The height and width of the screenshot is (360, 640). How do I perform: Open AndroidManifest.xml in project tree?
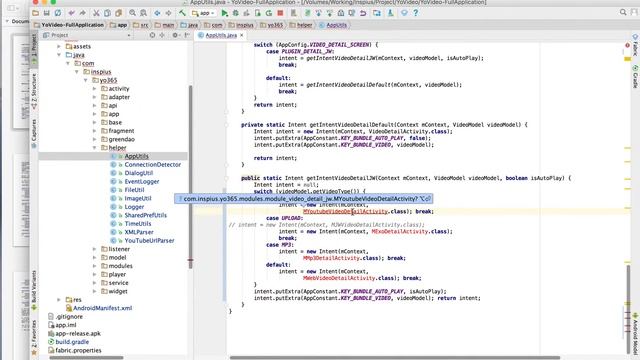102,308
